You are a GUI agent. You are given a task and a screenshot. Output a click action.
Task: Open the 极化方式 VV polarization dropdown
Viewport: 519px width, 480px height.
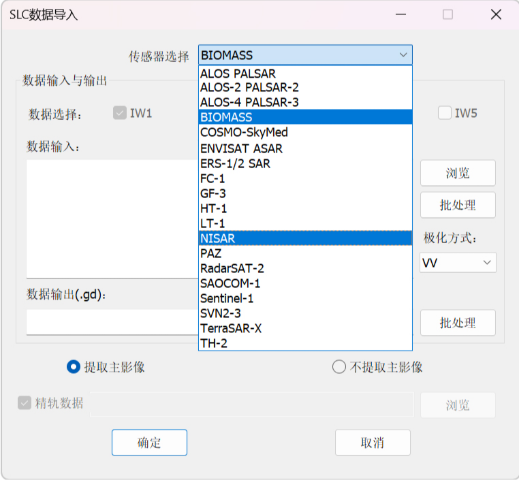(458, 263)
